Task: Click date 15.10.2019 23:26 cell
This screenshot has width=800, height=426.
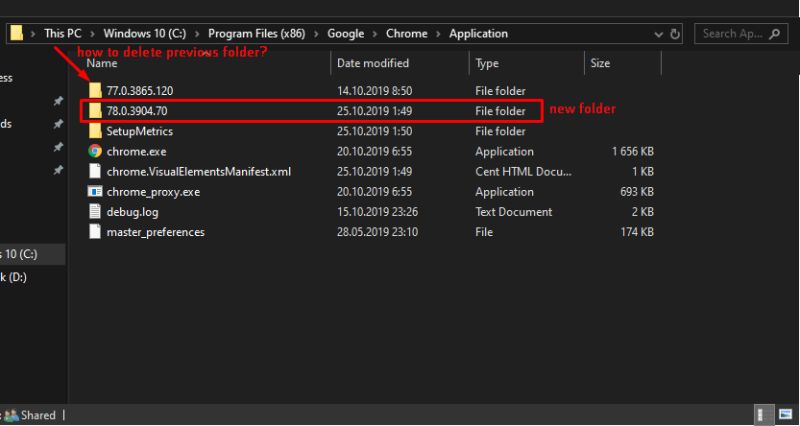Action: 378,212
